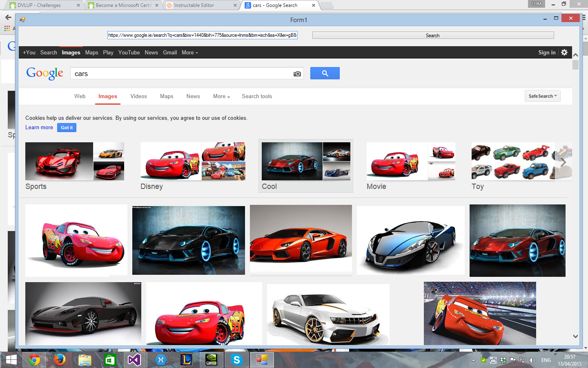The image size is (588, 368).
Task: Select the Images results tab
Action: click(108, 96)
